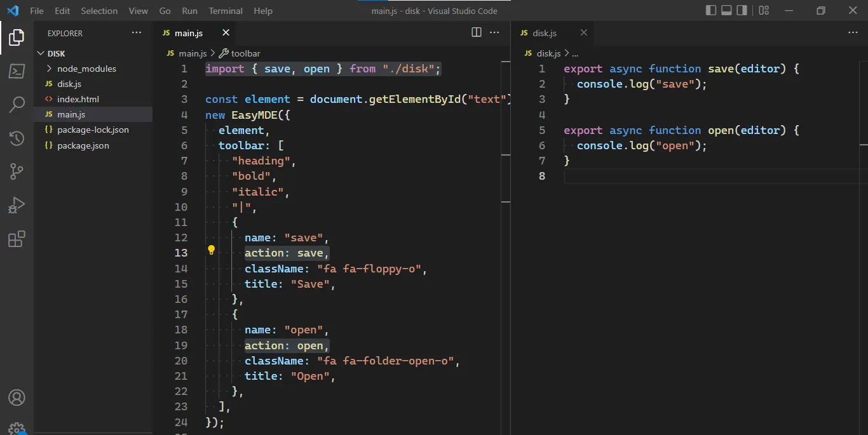This screenshot has height=435, width=868.
Task: Collapse the DISK folder section
Action: coord(93,53)
